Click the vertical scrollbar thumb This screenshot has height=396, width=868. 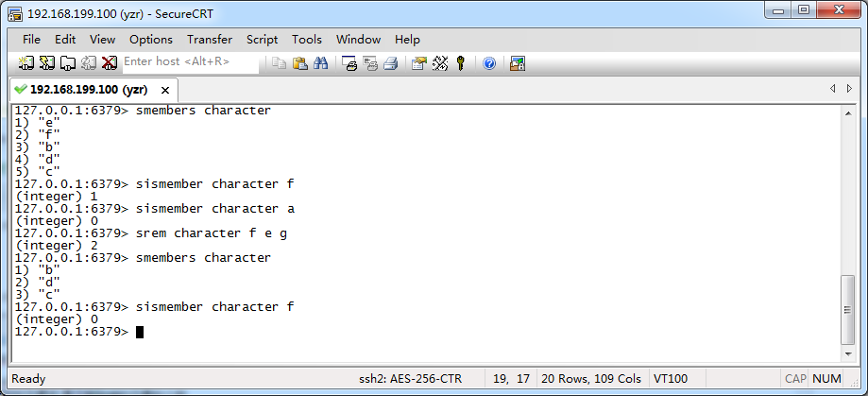pos(848,309)
